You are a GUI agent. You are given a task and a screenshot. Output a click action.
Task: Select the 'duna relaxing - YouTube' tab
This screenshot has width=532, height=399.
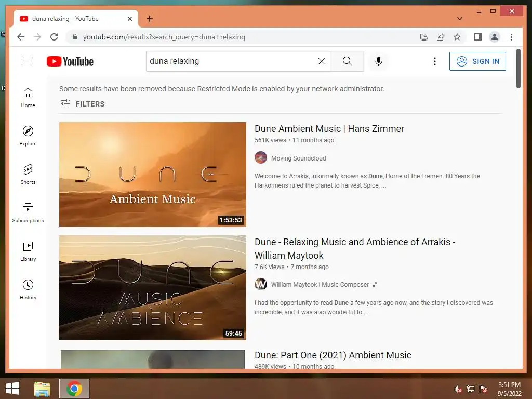tap(76, 19)
